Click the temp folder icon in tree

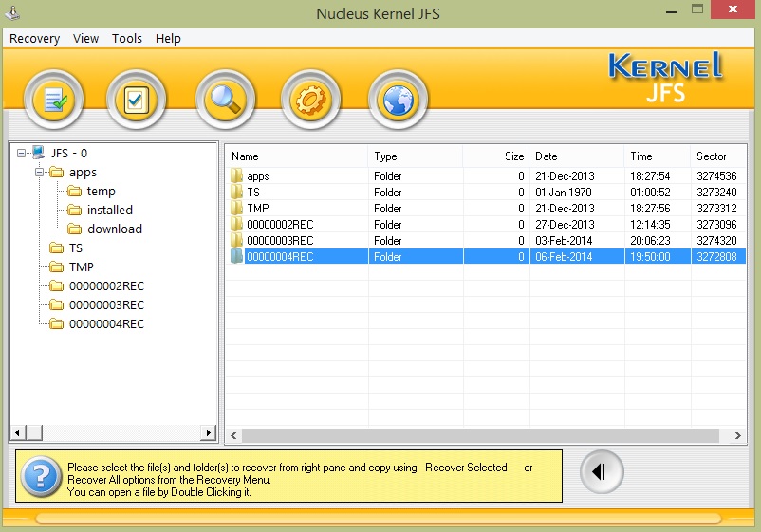[x=74, y=191]
